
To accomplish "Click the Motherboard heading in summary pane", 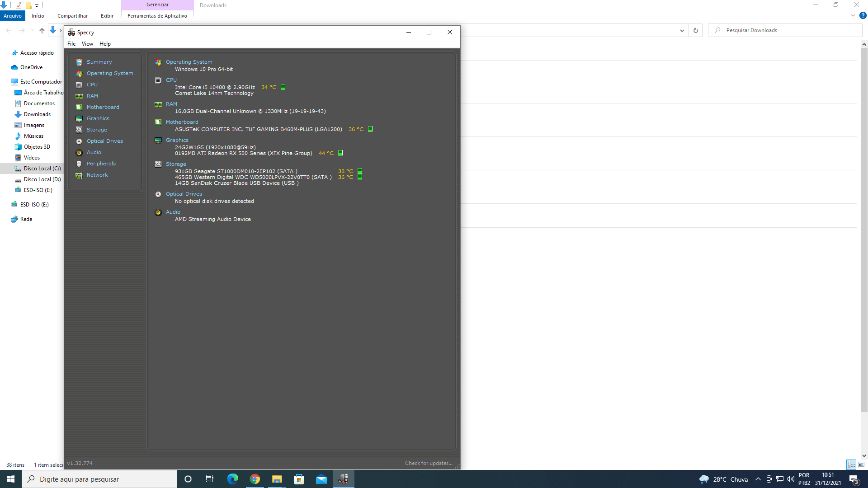I will pos(182,122).
